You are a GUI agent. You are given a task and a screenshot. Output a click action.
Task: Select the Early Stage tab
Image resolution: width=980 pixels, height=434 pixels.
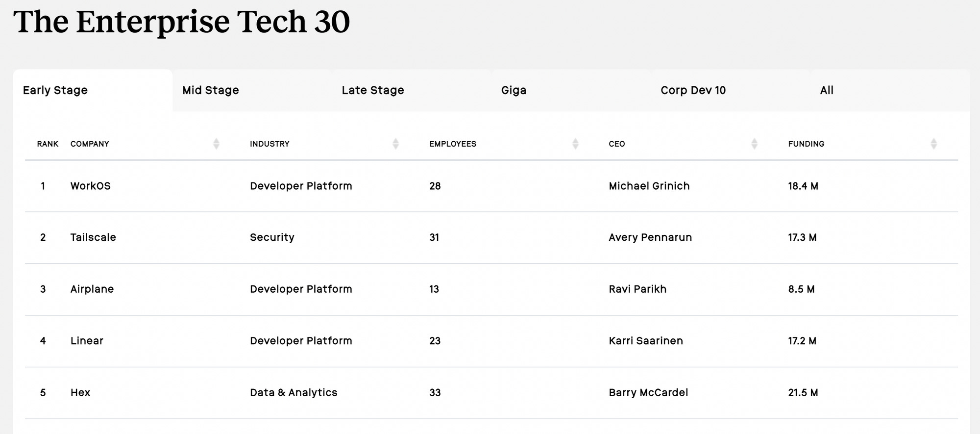coord(55,90)
